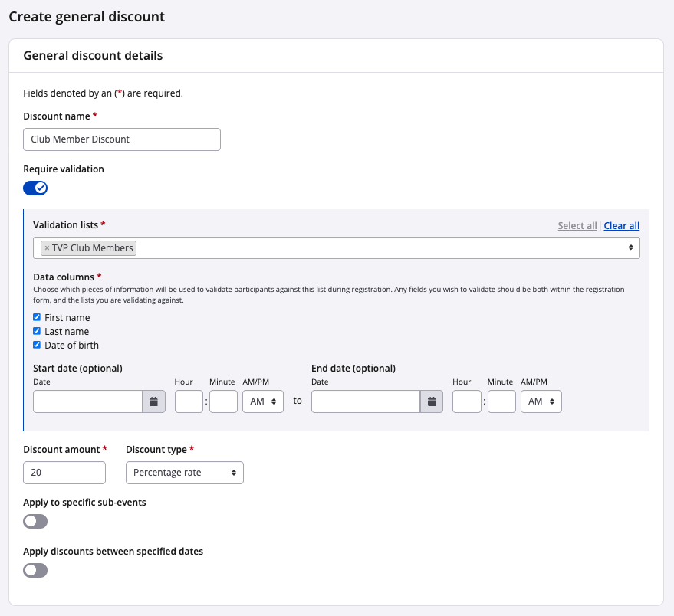Open the Start date calendar picker
The image size is (674, 616).
[x=153, y=401]
